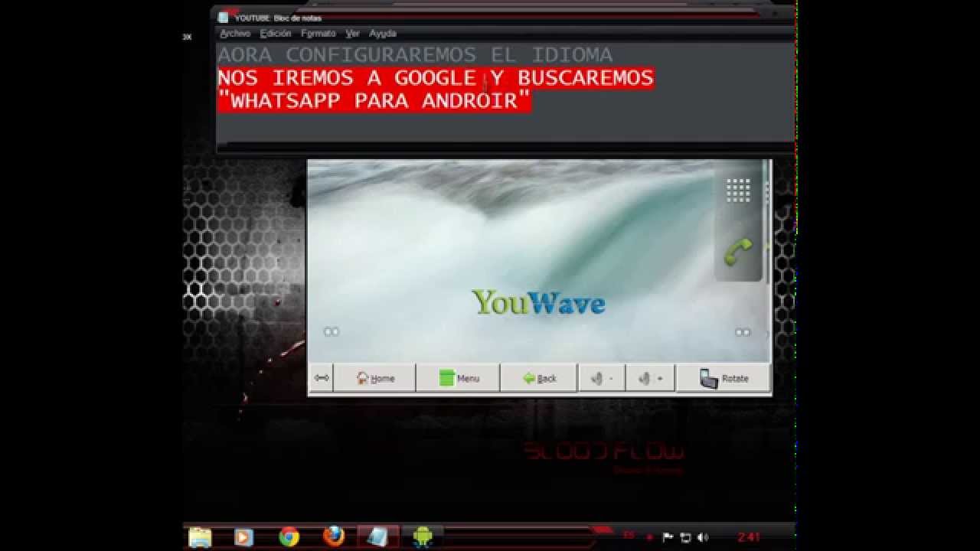The width and height of the screenshot is (980, 551).
Task: Open File Explorer from the taskbar
Action: [200, 537]
